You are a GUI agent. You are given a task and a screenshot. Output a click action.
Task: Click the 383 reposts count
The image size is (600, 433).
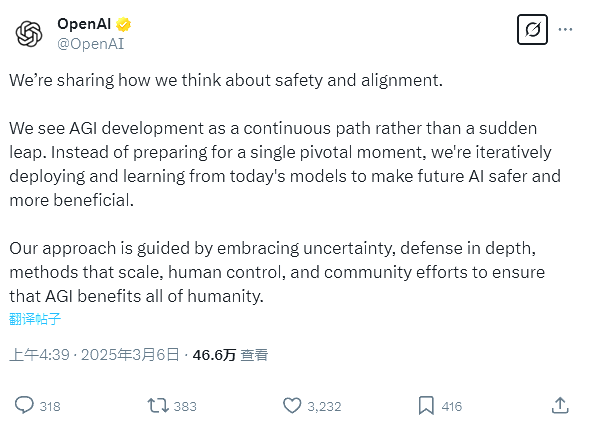[x=185, y=406]
